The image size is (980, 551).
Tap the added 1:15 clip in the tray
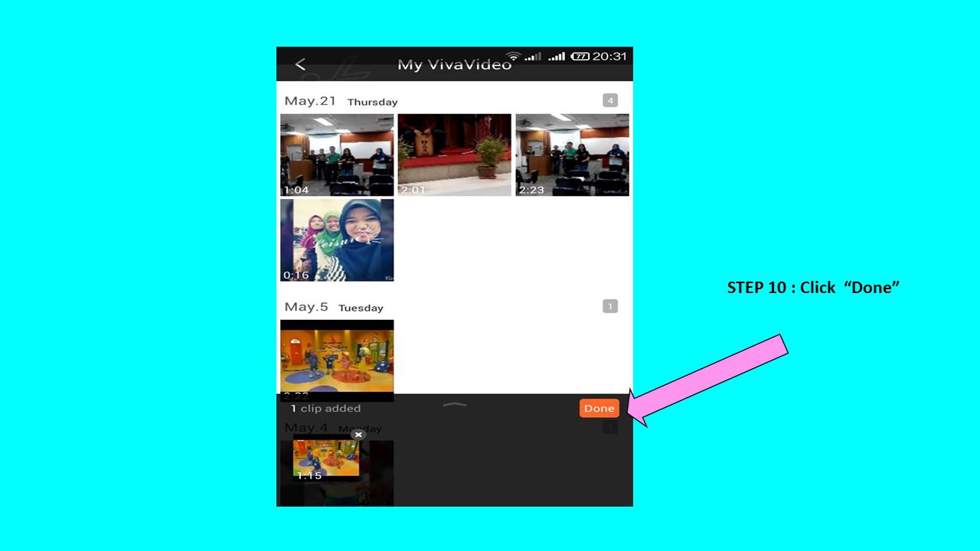326,458
